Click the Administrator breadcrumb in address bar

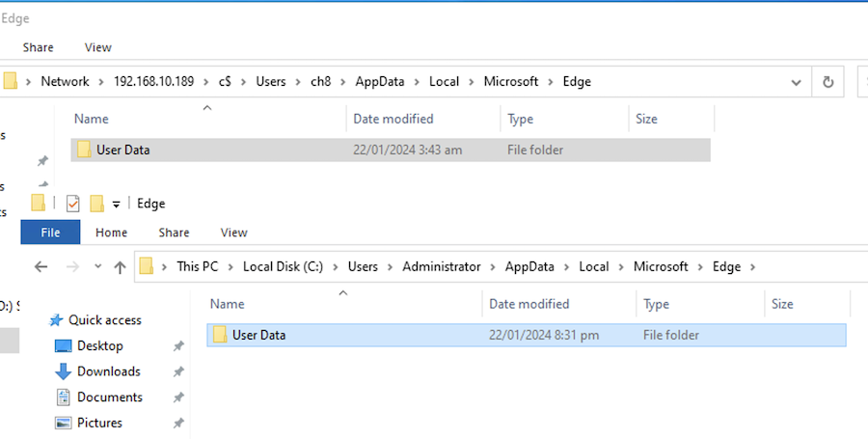pyautogui.click(x=443, y=267)
